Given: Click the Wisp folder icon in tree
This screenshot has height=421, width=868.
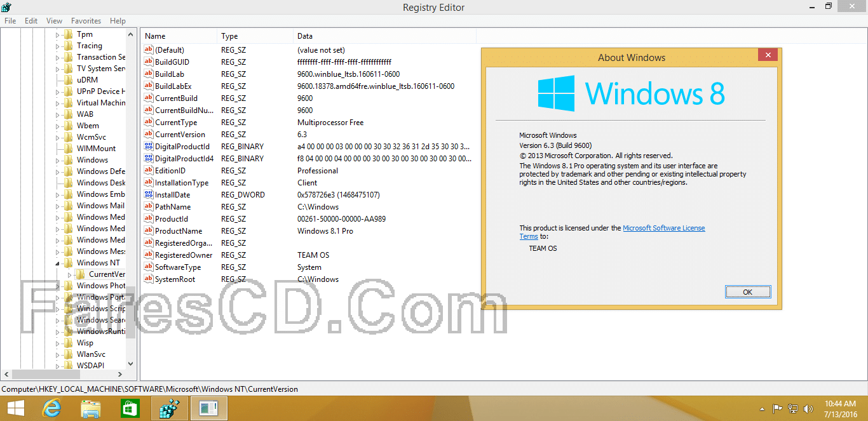Looking at the screenshot, I should (x=69, y=343).
